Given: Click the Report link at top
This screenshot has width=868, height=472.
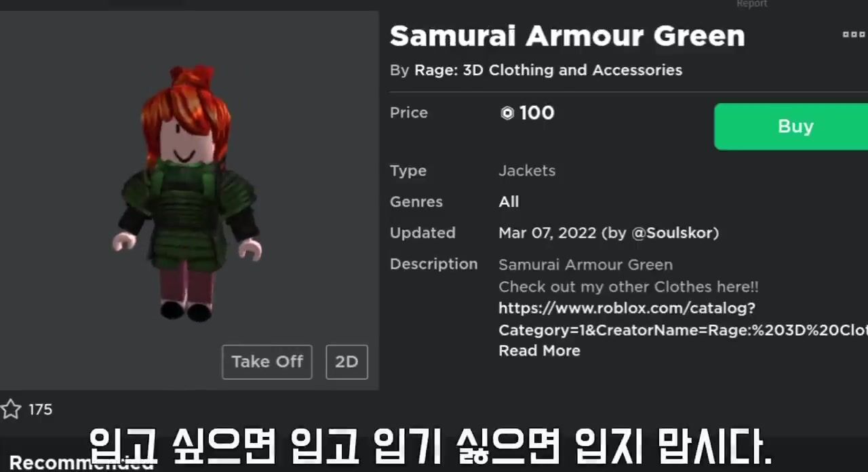Looking at the screenshot, I should 751,4.
